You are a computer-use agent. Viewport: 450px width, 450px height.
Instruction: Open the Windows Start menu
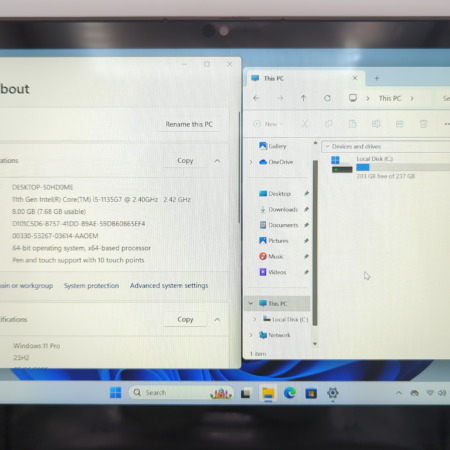pos(116,393)
